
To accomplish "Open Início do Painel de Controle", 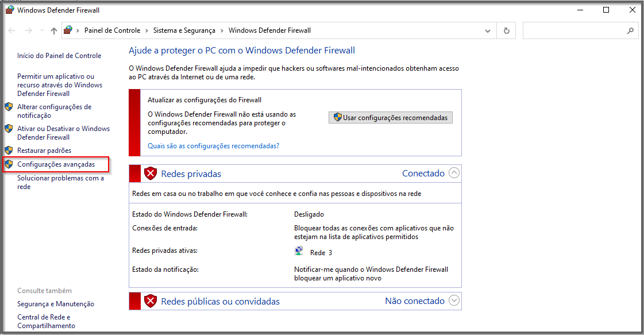I will [x=59, y=56].
